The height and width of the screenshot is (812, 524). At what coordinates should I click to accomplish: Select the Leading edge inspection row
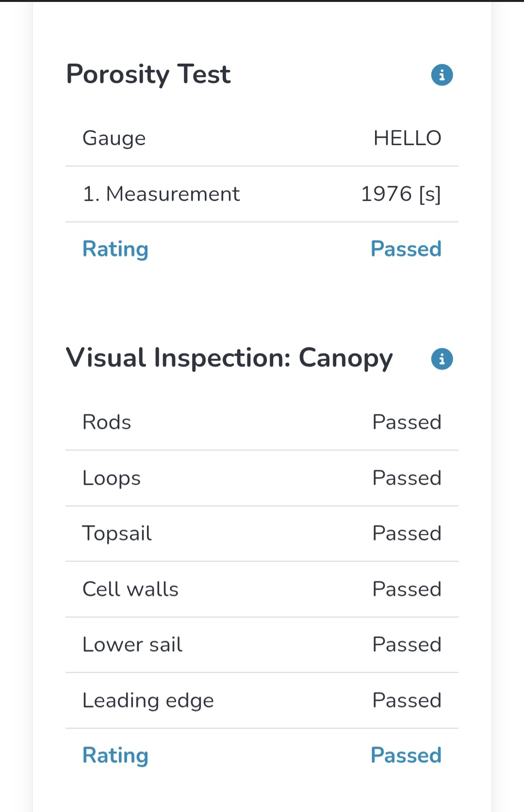[262, 701]
